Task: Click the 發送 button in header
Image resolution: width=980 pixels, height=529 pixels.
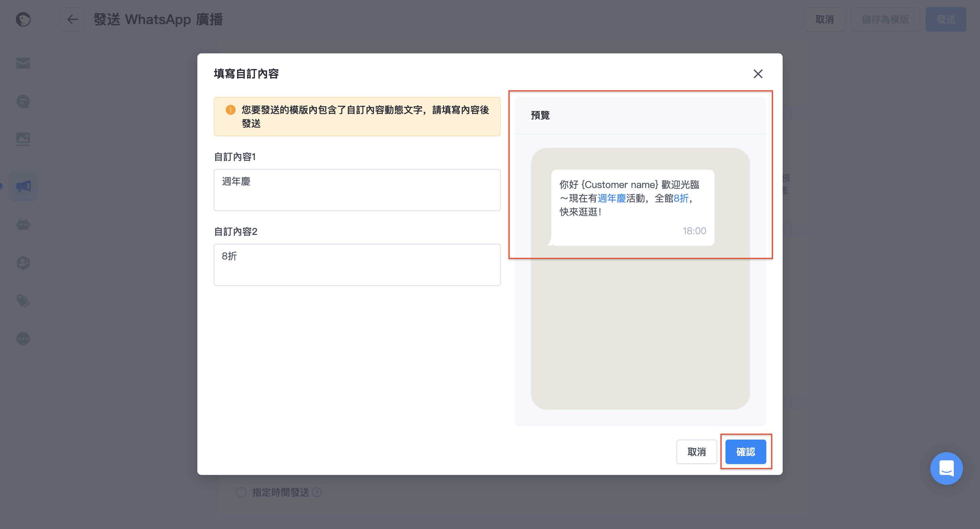Action: tap(945, 19)
